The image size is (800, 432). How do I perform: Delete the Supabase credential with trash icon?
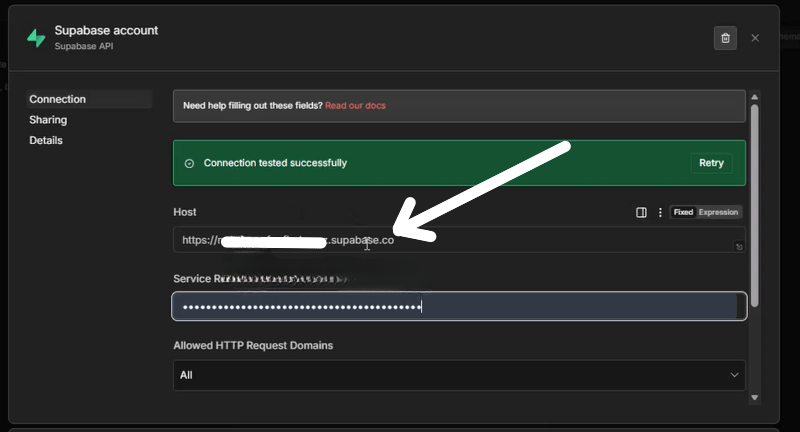pos(725,38)
